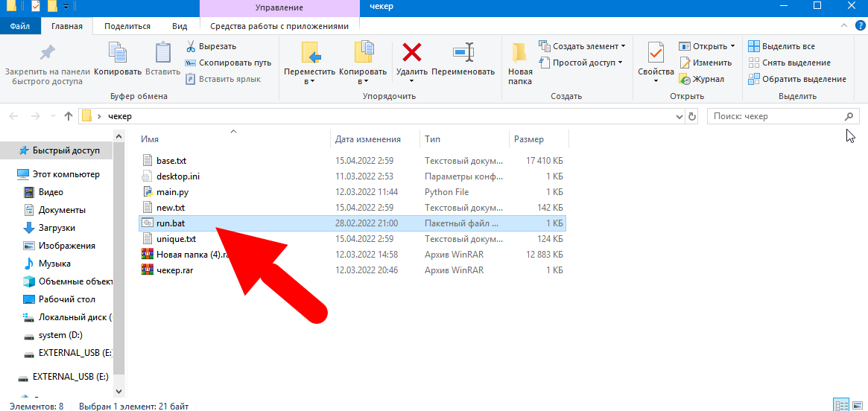Open Properties with the checkmark icon

(656, 54)
